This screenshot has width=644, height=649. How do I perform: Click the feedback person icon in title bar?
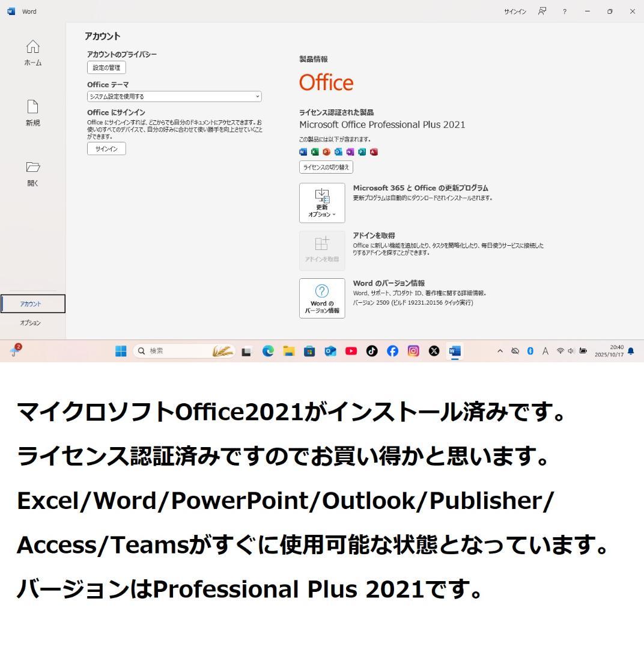542,11
